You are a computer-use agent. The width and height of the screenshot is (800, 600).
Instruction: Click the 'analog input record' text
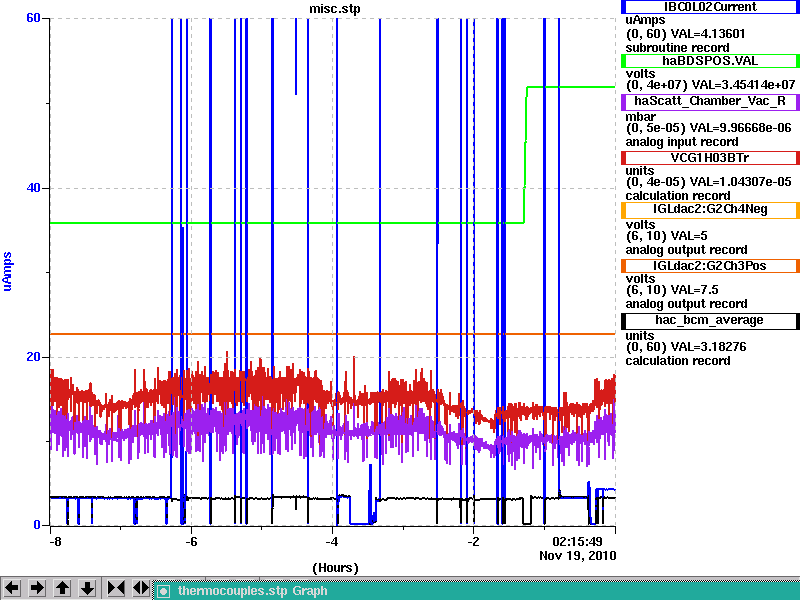tap(682, 142)
